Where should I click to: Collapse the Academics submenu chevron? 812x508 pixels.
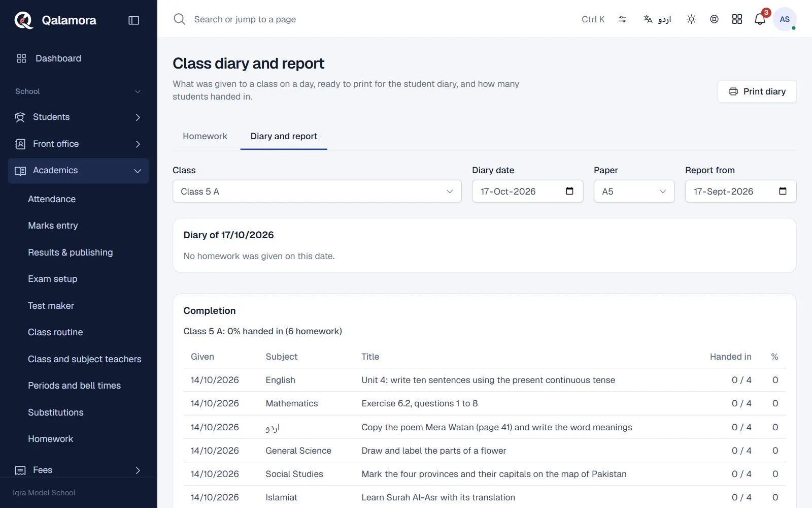(138, 171)
